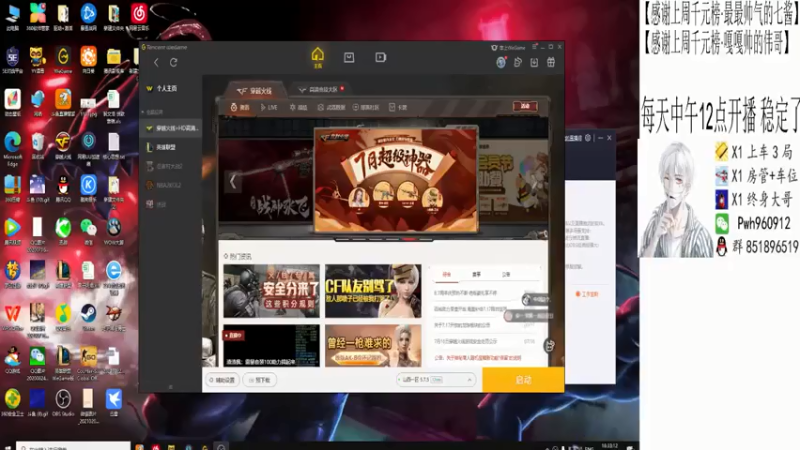Open the hamburger menu in WeGame title bar
The height and width of the screenshot is (450, 800).
pos(534,47)
